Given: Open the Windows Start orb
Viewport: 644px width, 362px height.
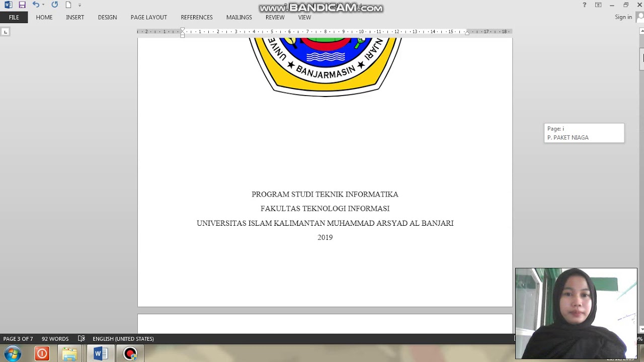Looking at the screenshot, I should [x=13, y=353].
